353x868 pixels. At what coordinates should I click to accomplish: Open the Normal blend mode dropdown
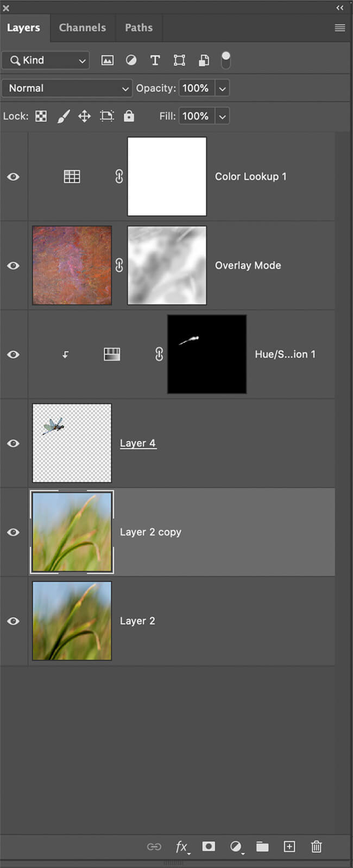pos(67,88)
